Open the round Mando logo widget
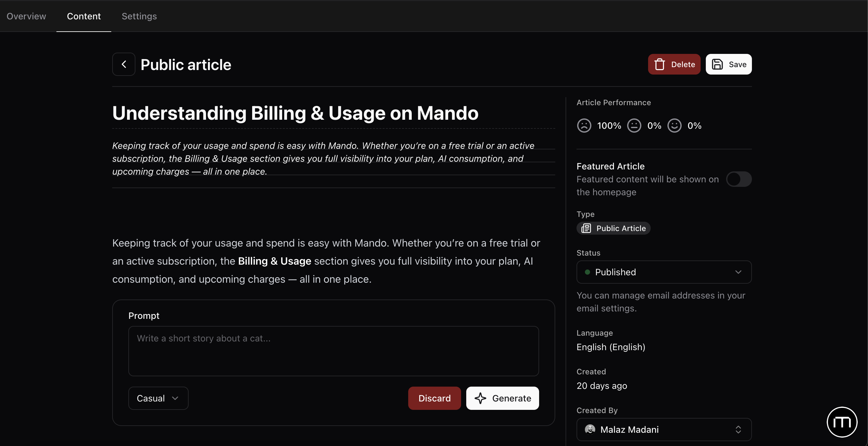Screen dimensions: 868x446 [842, 422]
